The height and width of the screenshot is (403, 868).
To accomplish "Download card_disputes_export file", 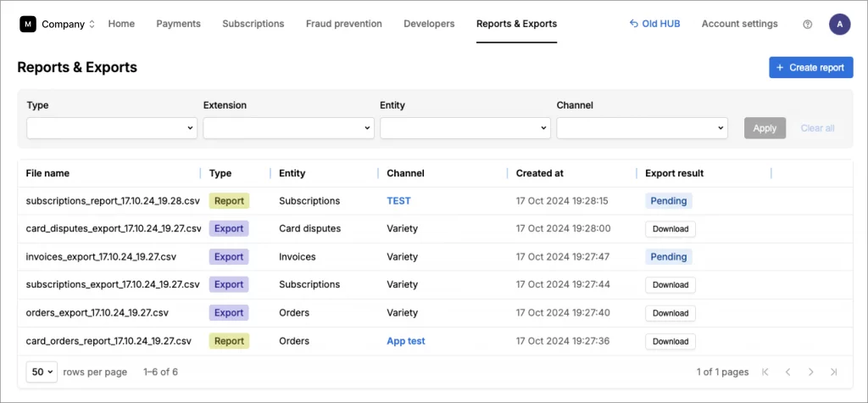I will pyautogui.click(x=670, y=229).
